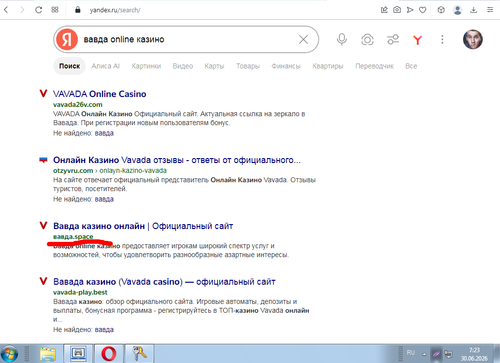Click flag favicon beside otzyvru result
This screenshot has width=500, height=363.
pyautogui.click(x=43, y=160)
